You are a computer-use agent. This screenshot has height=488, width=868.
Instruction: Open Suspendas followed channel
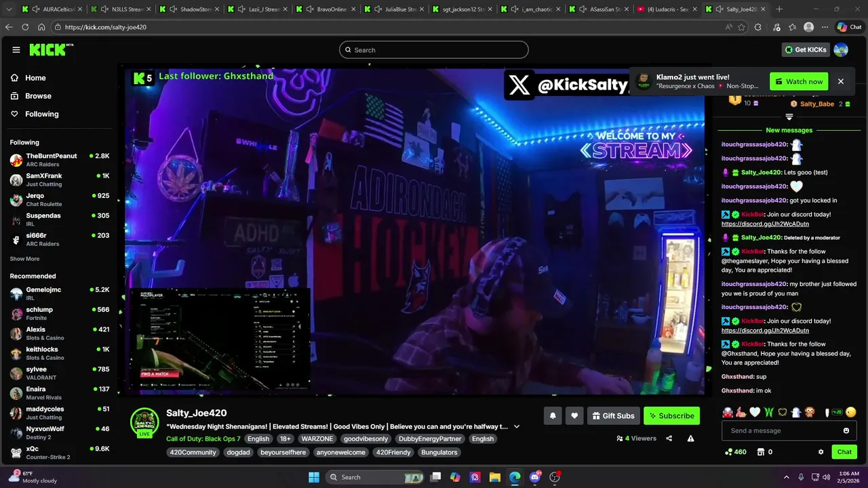coord(60,220)
